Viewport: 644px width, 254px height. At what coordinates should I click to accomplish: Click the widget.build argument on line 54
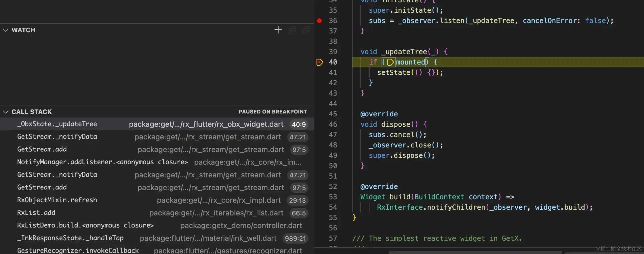[x=560, y=207]
